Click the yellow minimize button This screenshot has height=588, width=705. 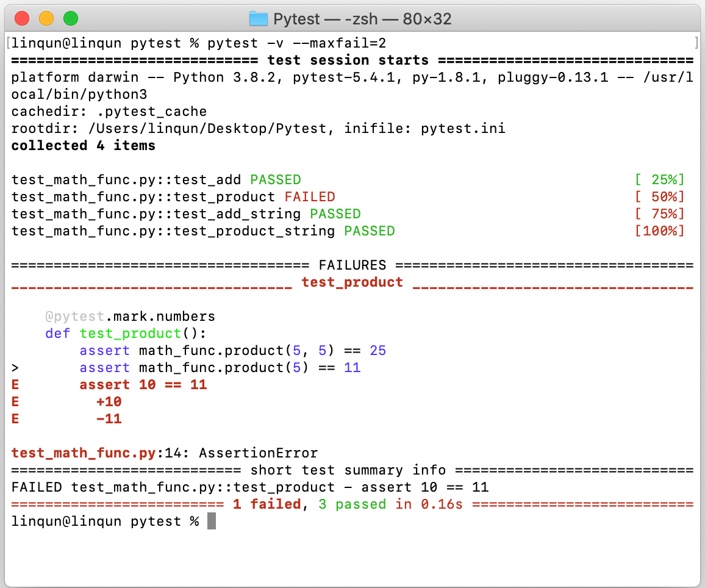click(x=46, y=18)
